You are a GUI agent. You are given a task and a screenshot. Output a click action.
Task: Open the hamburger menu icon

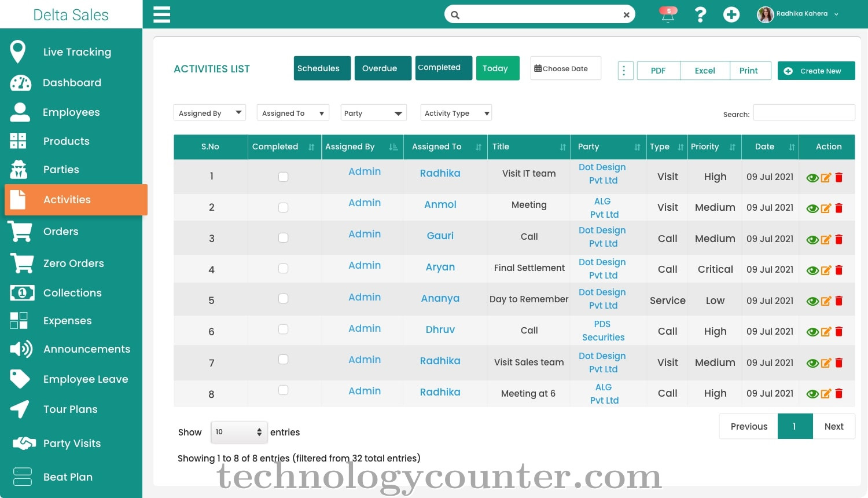(161, 14)
